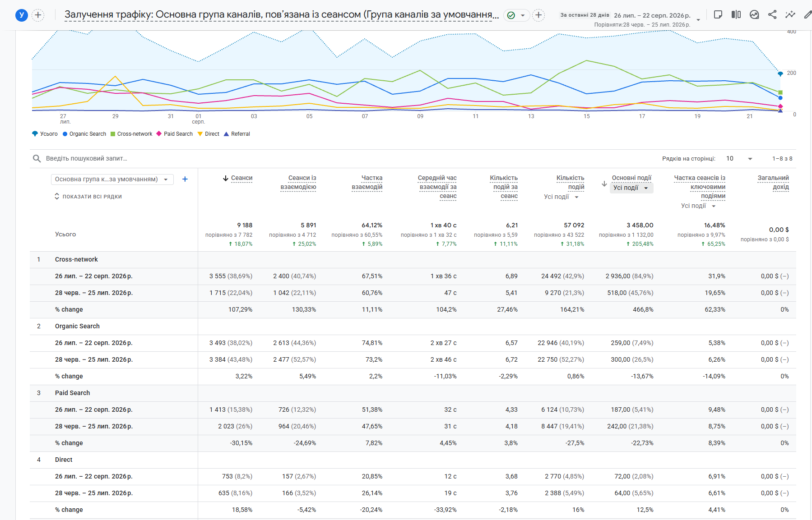Add a secondary dimension with blue plus

[x=185, y=179]
